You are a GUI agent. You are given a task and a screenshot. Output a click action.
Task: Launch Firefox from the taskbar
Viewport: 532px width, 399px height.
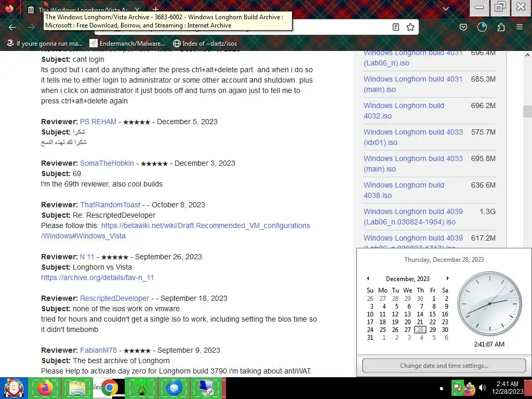(x=45, y=388)
